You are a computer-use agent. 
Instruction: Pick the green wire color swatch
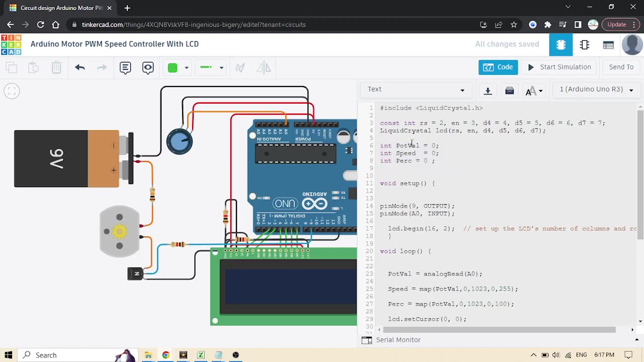173,67
